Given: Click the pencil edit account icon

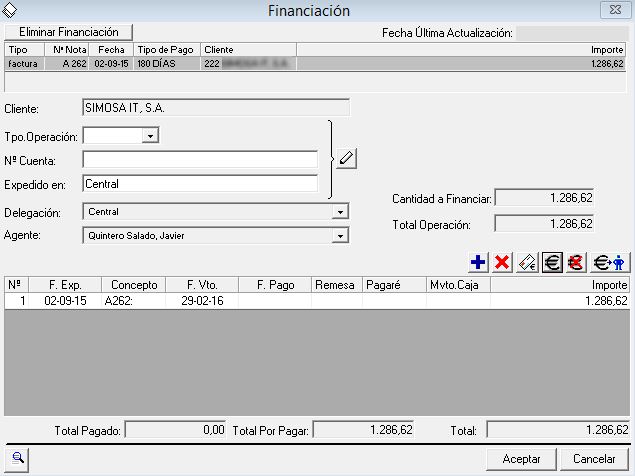Looking at the screenshot, I should (x=346, y=158).
